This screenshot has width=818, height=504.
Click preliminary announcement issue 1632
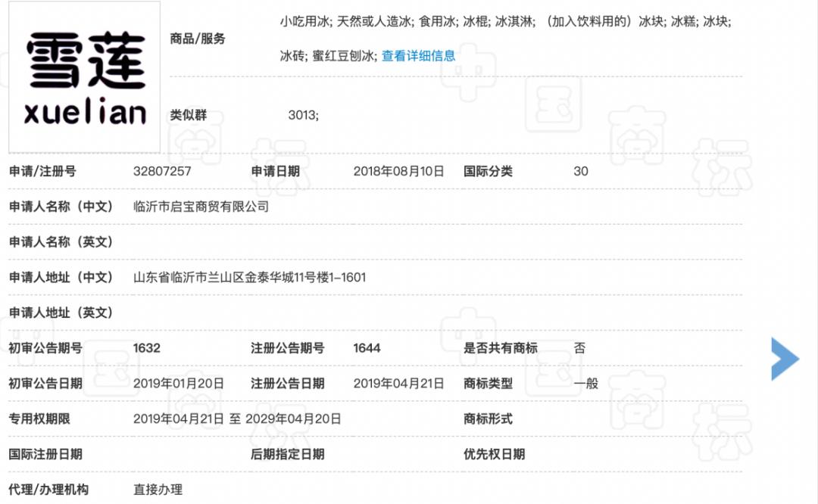click(147, 348)
